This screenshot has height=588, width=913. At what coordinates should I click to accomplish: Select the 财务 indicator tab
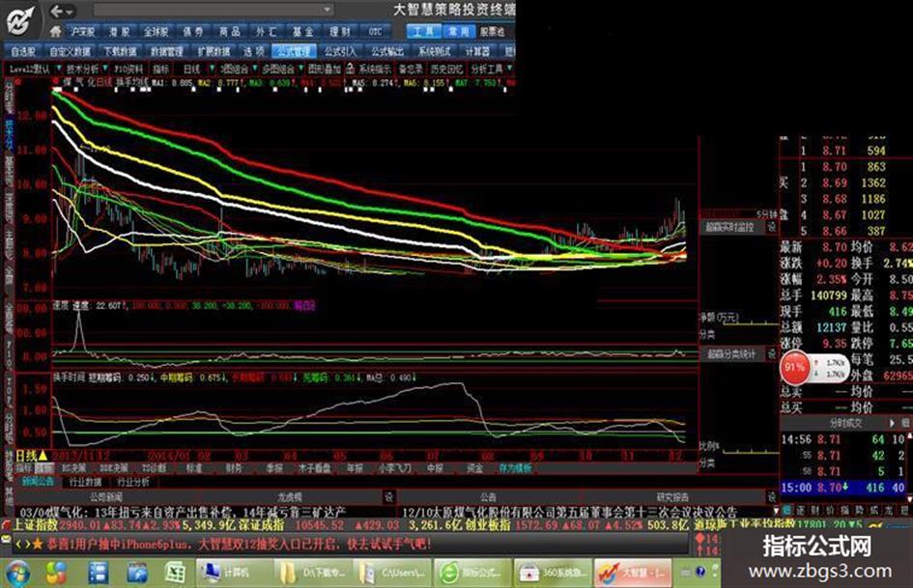(x=234, y=467)
